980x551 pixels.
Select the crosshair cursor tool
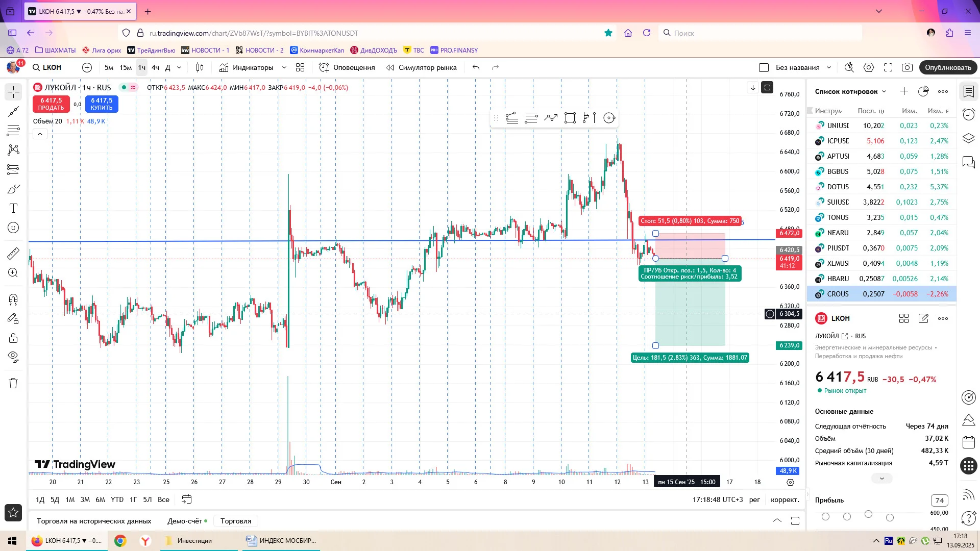click(13, 92)
